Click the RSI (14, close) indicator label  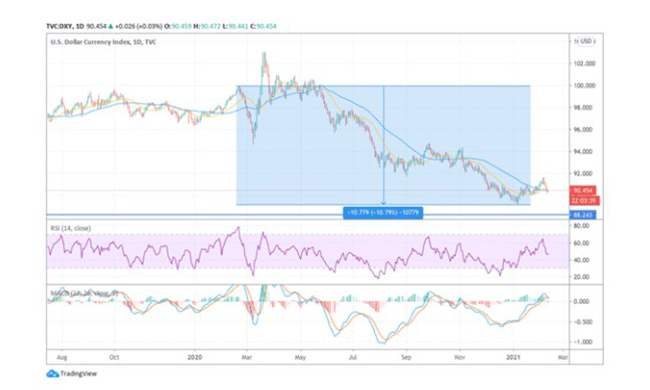(70, 228)
